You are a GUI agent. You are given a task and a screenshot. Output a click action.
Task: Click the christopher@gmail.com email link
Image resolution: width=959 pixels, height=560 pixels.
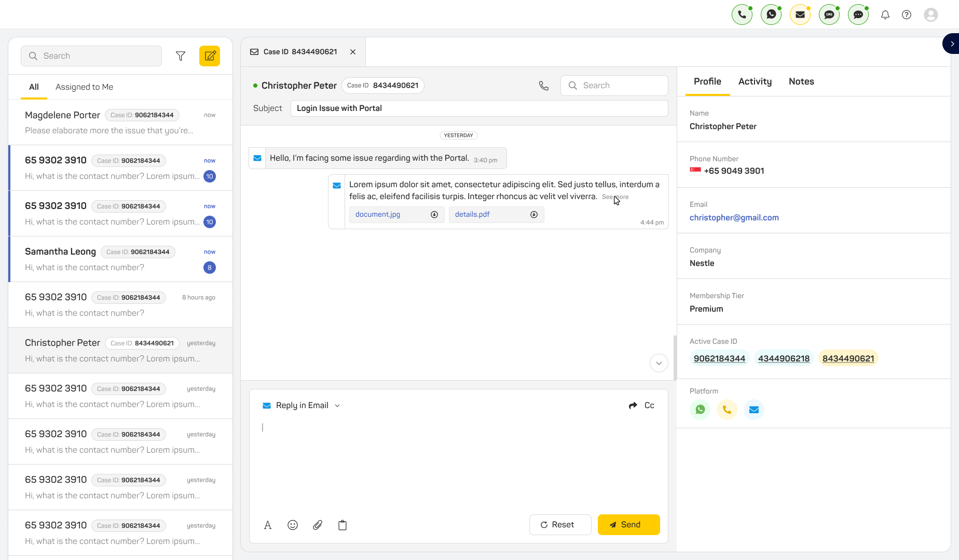[x=734, y=218]
